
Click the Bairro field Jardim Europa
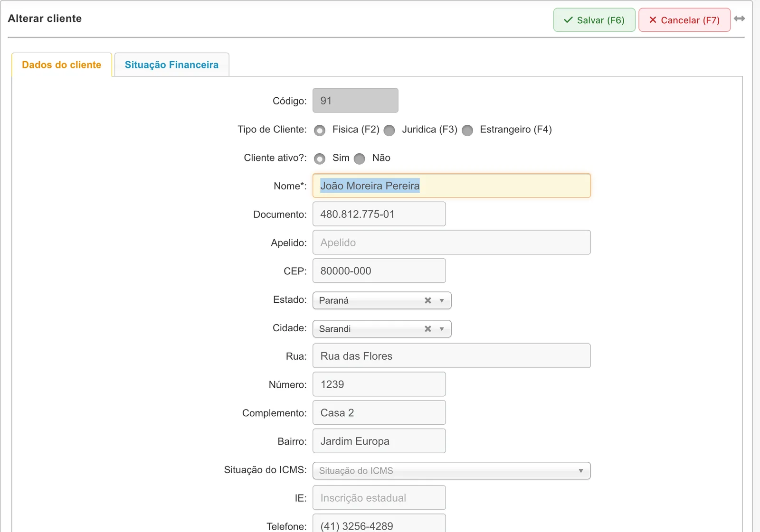[379, 441]
